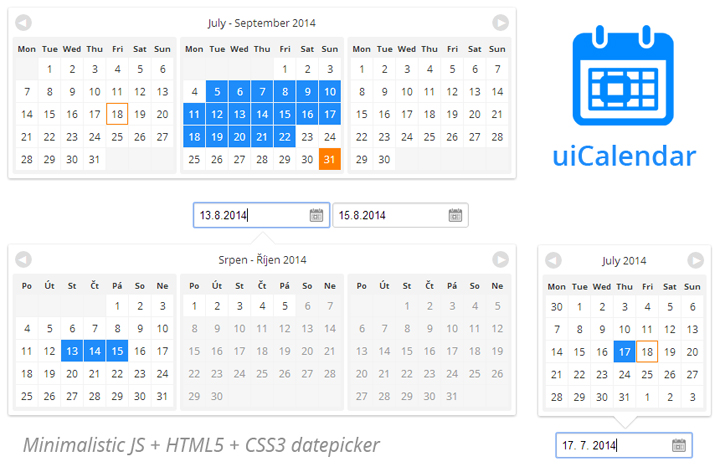Select day 1 in top July calendar
Viewport: 720px width, 472px height.
[x=50, y=69]
